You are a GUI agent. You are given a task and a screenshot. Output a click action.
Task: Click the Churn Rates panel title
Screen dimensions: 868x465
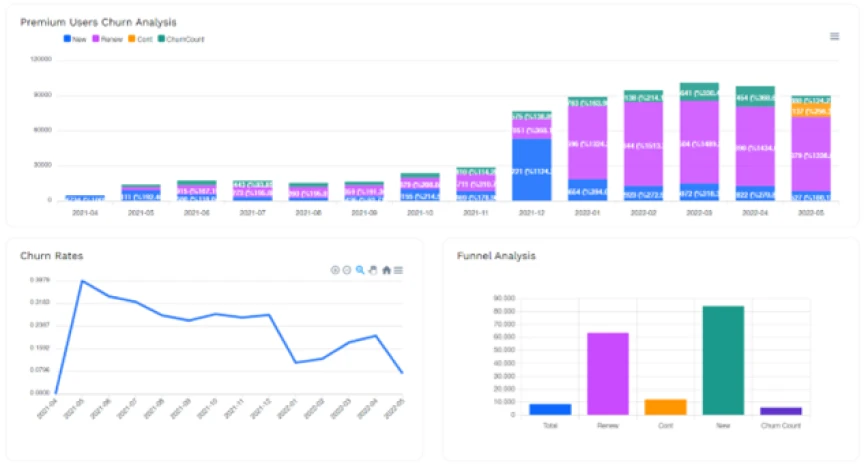coord(51,256)
